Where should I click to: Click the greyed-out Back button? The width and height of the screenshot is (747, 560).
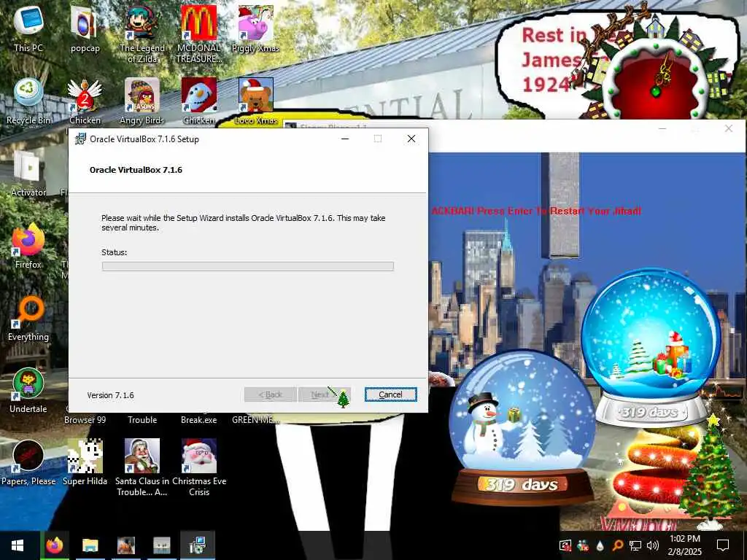[270, 394]
